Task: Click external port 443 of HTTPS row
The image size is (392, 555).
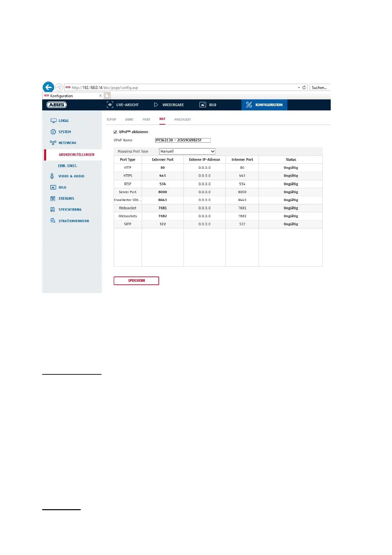Action: [x=163, y=176]
